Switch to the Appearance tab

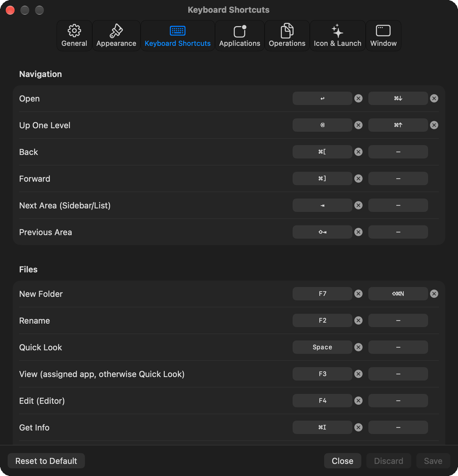click(116, 35)
